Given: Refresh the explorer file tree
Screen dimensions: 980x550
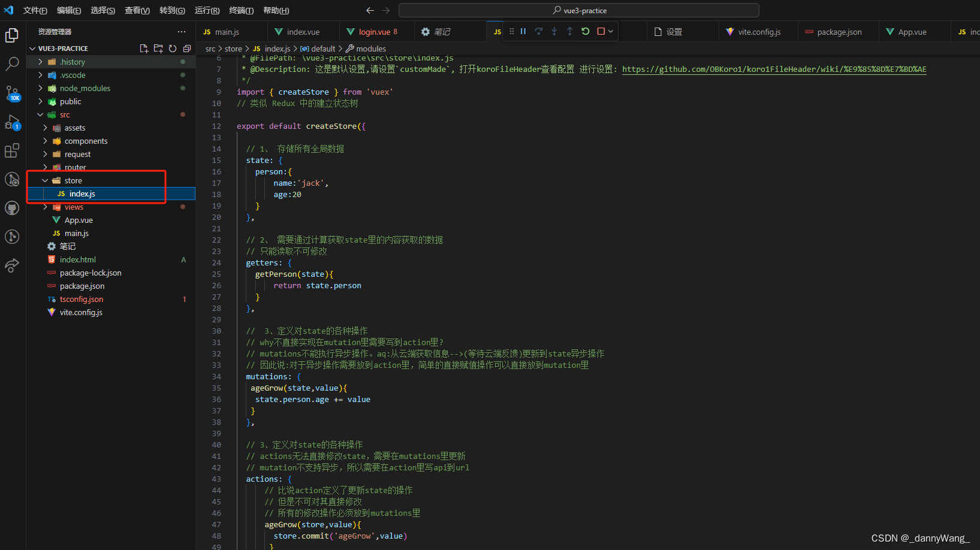Looking at the screenshot, I should pos(173,49).
